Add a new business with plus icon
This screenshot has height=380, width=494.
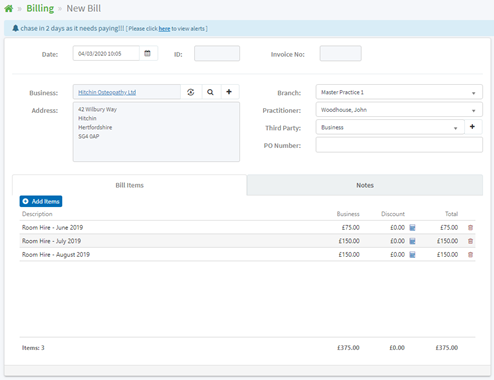pos(229,92)
